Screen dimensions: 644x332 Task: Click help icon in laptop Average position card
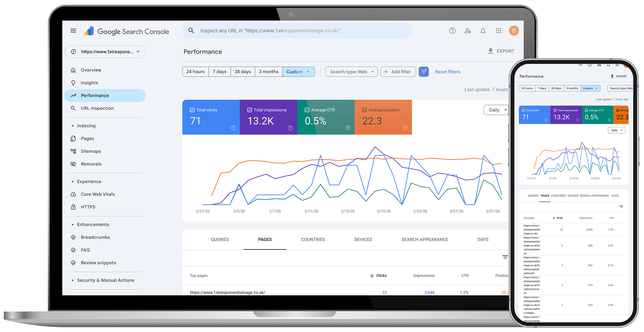click(x=405, y=128)
